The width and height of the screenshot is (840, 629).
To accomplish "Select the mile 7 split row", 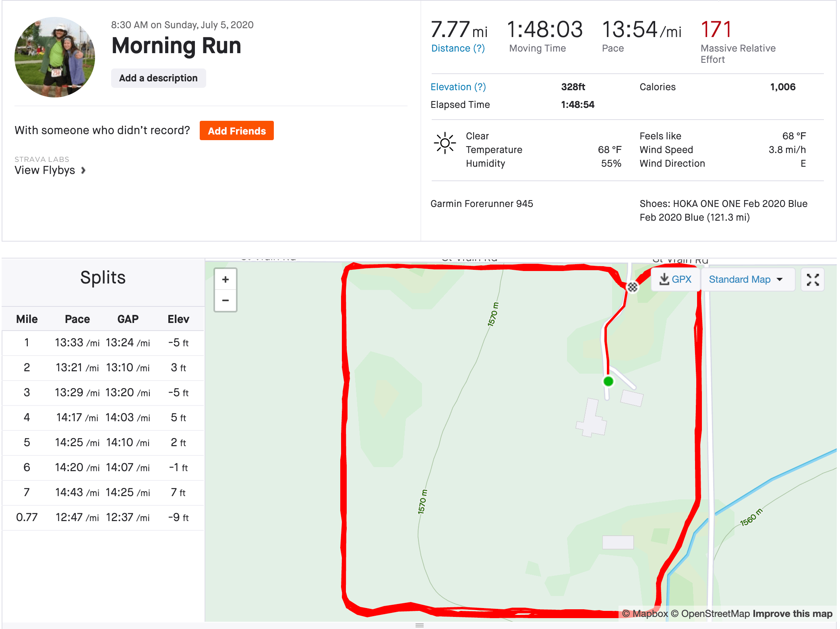I will [103, 492].
